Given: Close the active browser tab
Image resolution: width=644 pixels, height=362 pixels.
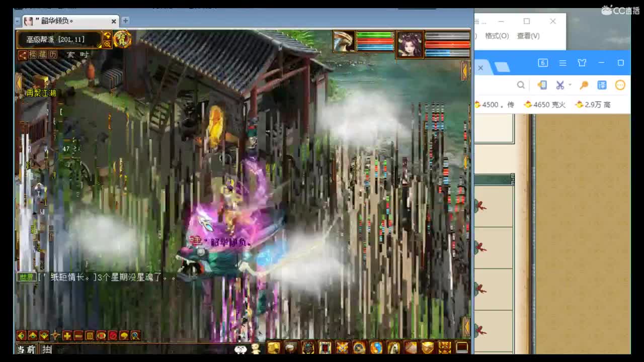Looking at the screenshot, I should tap(480, 67).
